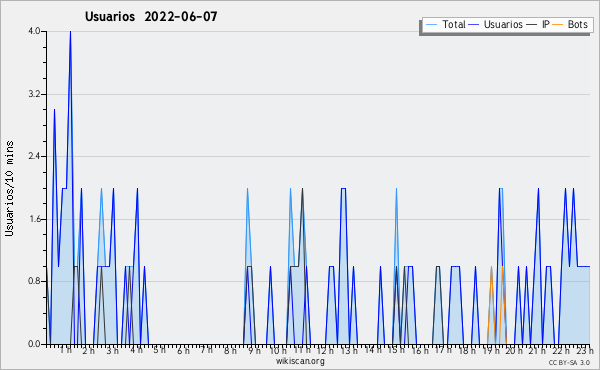Screen dimensions: 600x370
Task: Click the 4.0 peak of the blue line
Action: point(70,32)
